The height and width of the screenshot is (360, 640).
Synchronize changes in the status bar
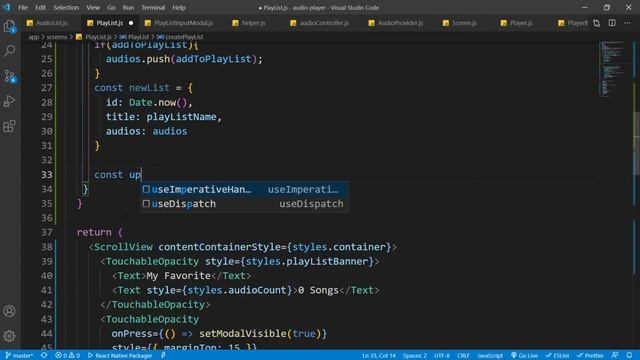click(x=44, y=356)
